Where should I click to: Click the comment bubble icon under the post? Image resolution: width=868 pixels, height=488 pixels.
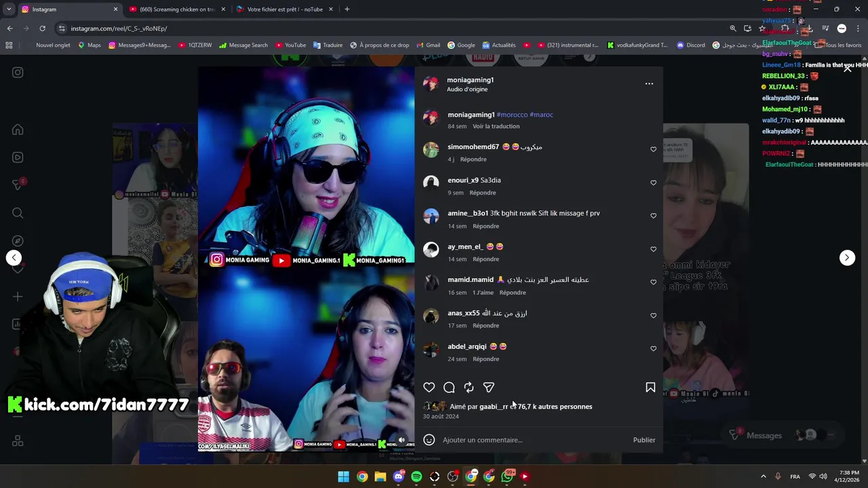tap(449, 387)
